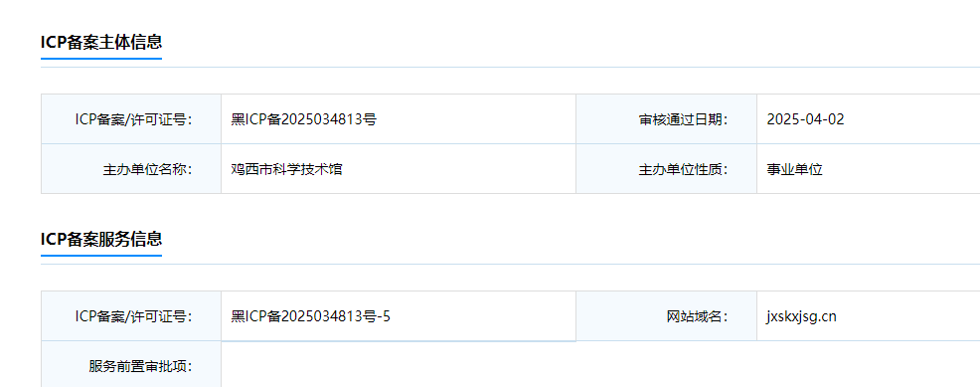Click the divider line right of 主体信息 heading
The image size is (980, 387).
click(x=572, y=67)
